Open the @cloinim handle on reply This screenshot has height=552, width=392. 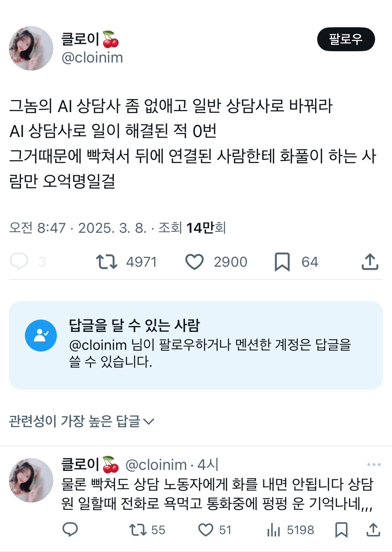pyautogui.click(x=156, y=465)
